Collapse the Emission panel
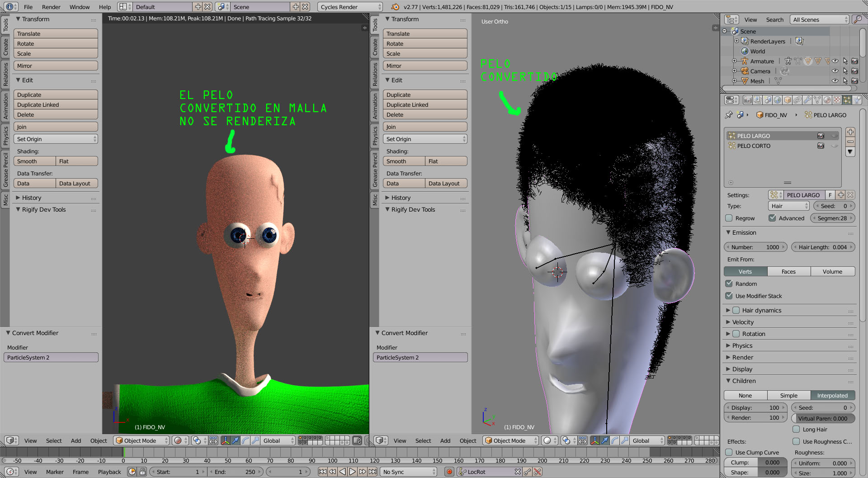This screenshot has height=478, width=868. click(744, 232)
